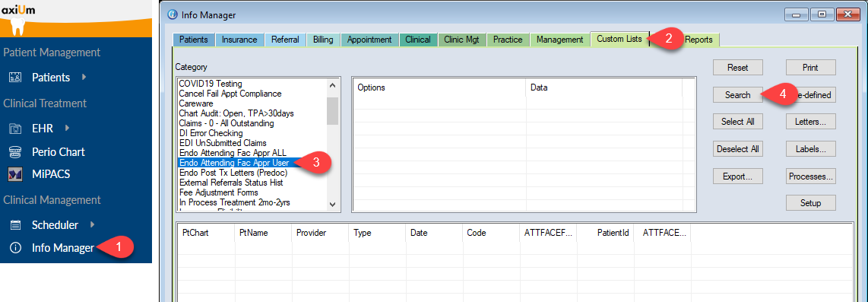Screen dimensions: 868x302
Task: Sort by PtName column header
Action: (x=263, y=234)
